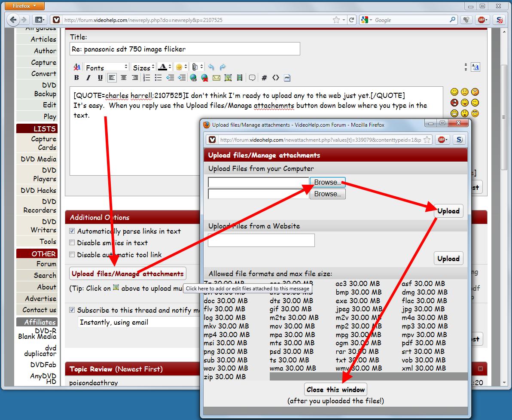This screenshot has width=512, height=420.
Task: Click the Insert Image icon
Action: tap(228, 78)
